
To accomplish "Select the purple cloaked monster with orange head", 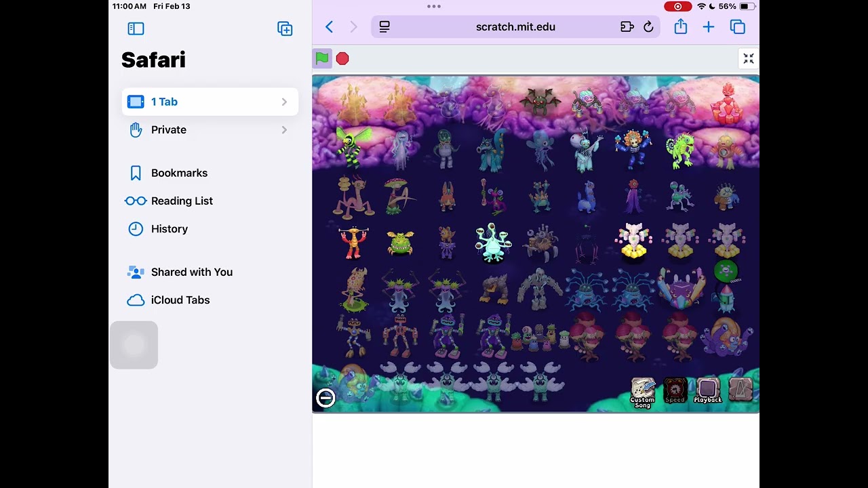I will tap(633, 197).
